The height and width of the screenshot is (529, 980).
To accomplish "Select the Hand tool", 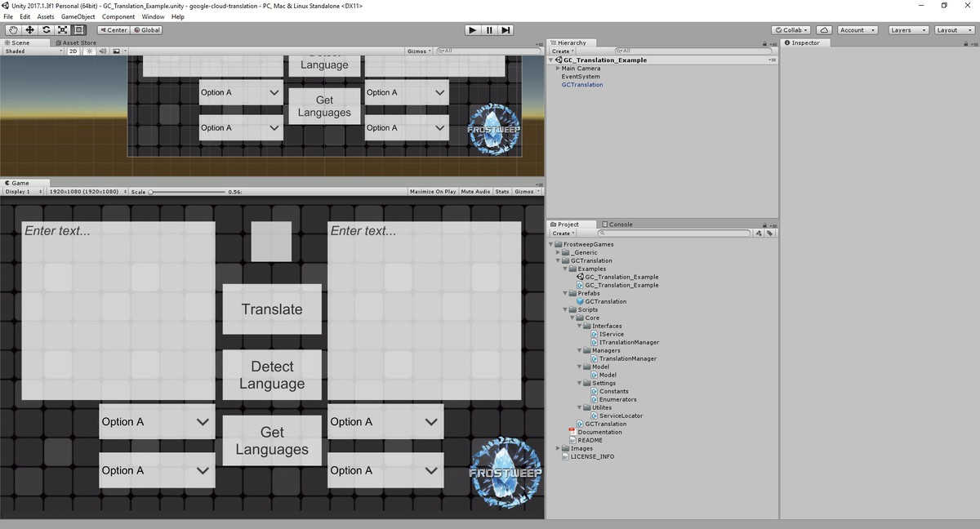I will point(13,30).
